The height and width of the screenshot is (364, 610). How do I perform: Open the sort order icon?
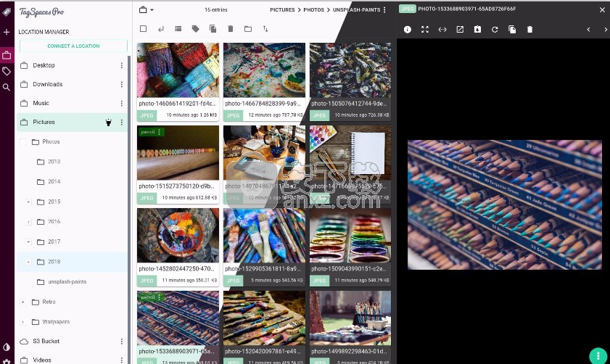[265, 29]
